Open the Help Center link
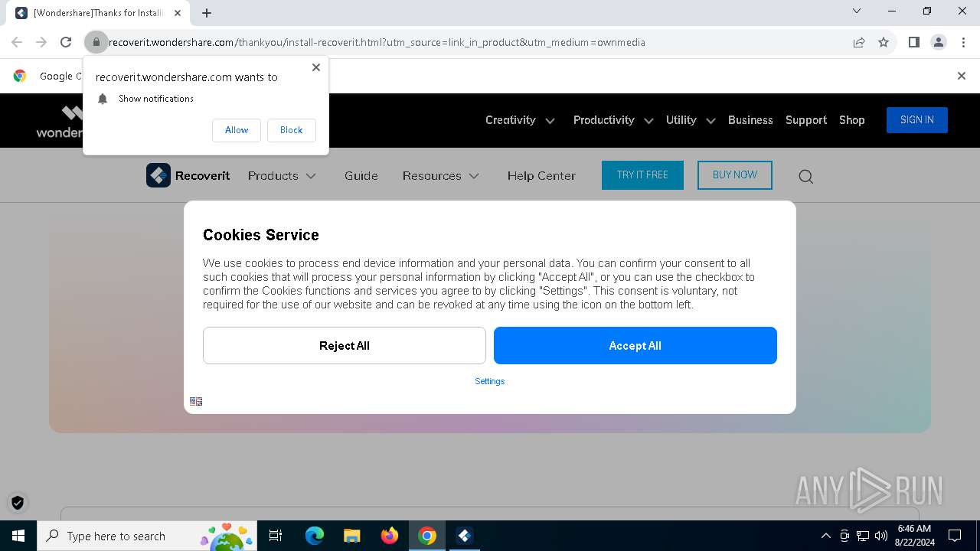Screen dimensions: 980x551 coord(541,176)
